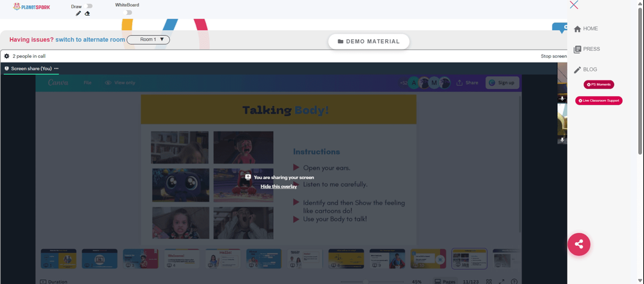Viewport: 644px width, 284px height.
Task: Open call settings gear icon
Action: point(6,56)
